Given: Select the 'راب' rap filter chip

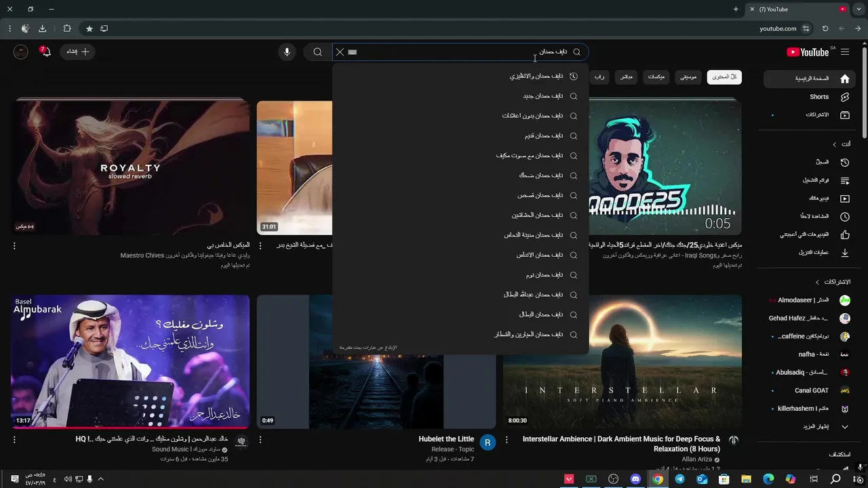Looking at the screenshot, I should (599, 77).
